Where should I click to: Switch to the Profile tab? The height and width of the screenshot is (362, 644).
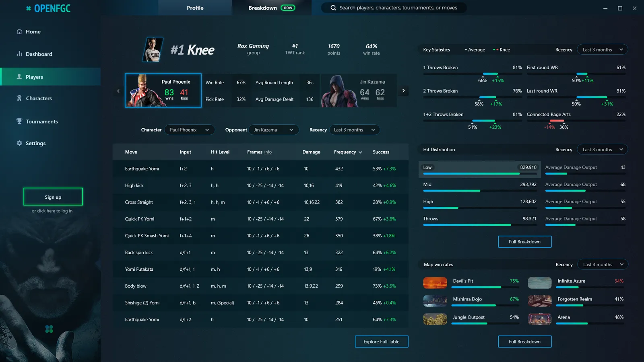[x=195, y=8]
